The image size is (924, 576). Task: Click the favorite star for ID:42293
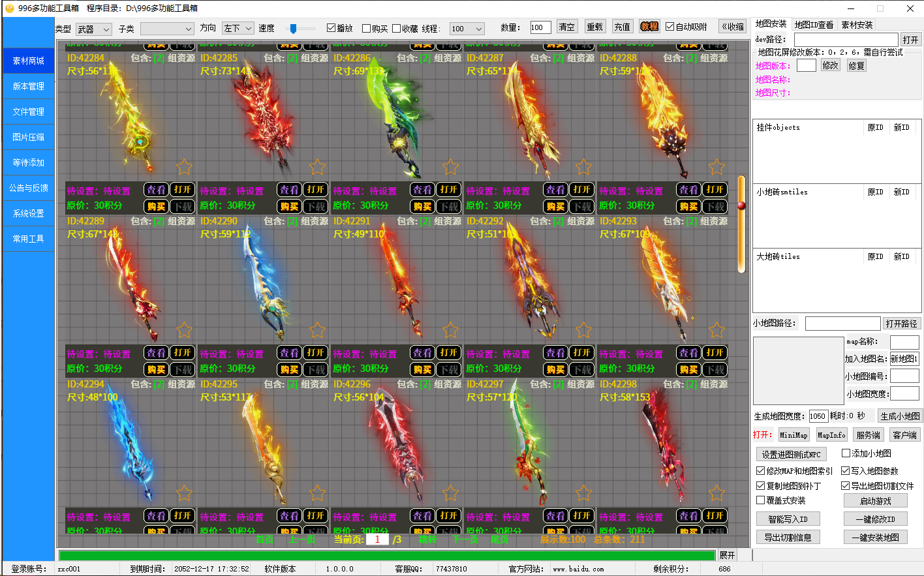coord(717,330)
